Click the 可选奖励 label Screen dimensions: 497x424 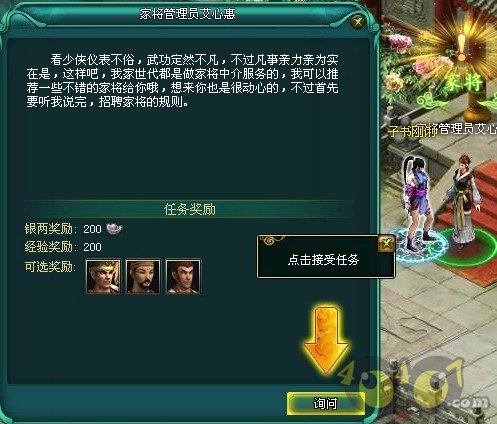click(49, 267)
